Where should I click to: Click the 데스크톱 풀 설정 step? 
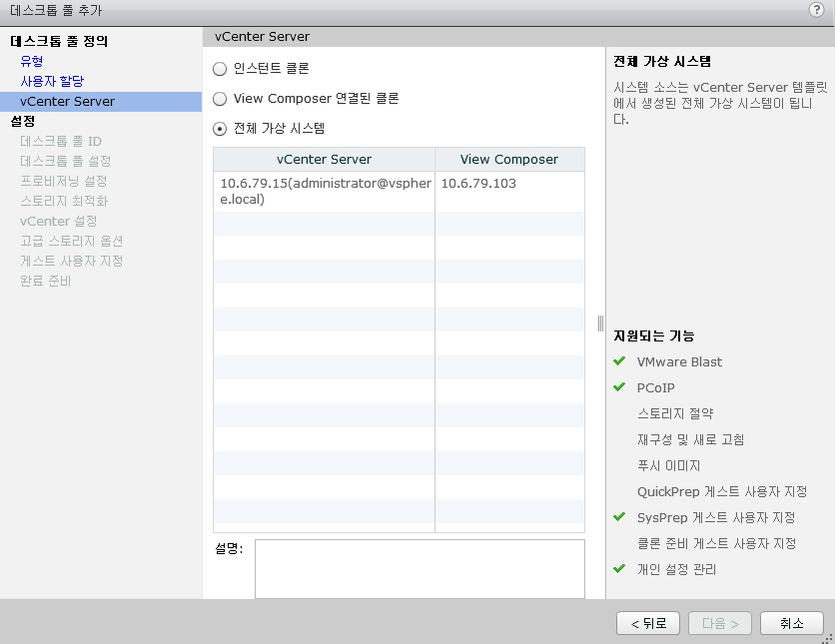pos(66,162)
